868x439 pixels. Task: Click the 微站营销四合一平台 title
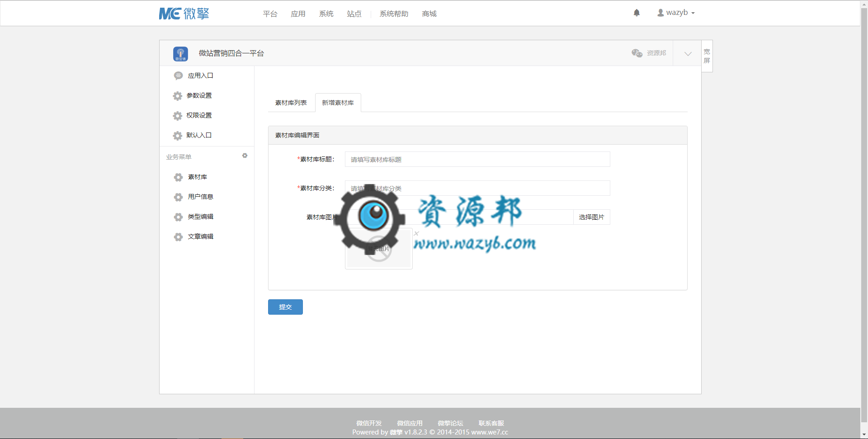[231, 53]
